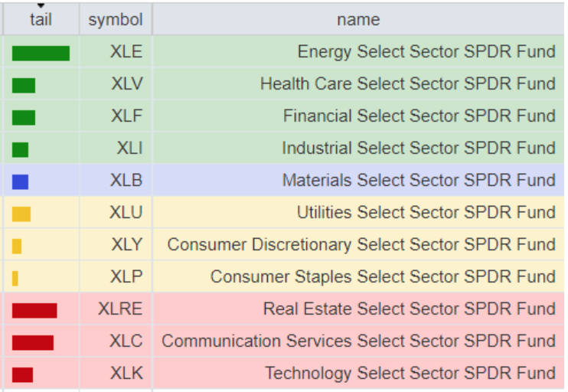Click the name column header
Viewport: 568px width, 392px height.
coord(357,20)
